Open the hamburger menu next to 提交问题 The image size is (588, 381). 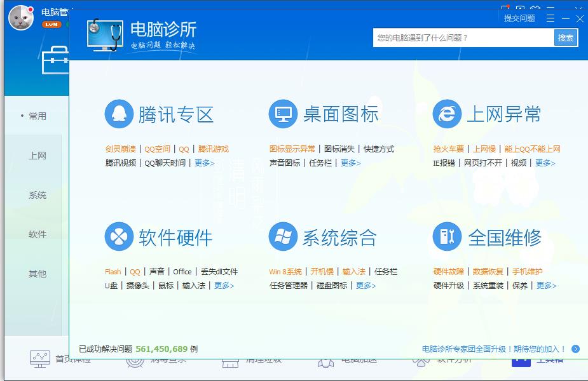click(x=550, y=18)
